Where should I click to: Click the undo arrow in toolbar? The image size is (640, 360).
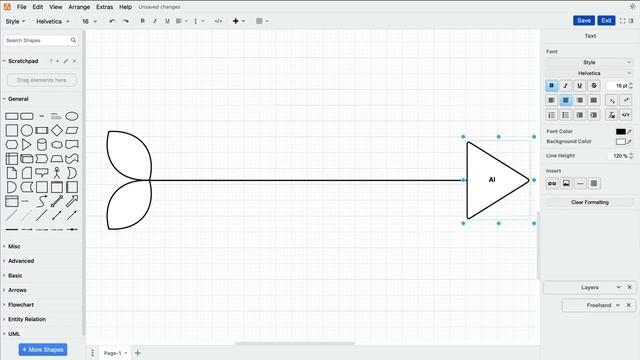(x=112, y=21)
